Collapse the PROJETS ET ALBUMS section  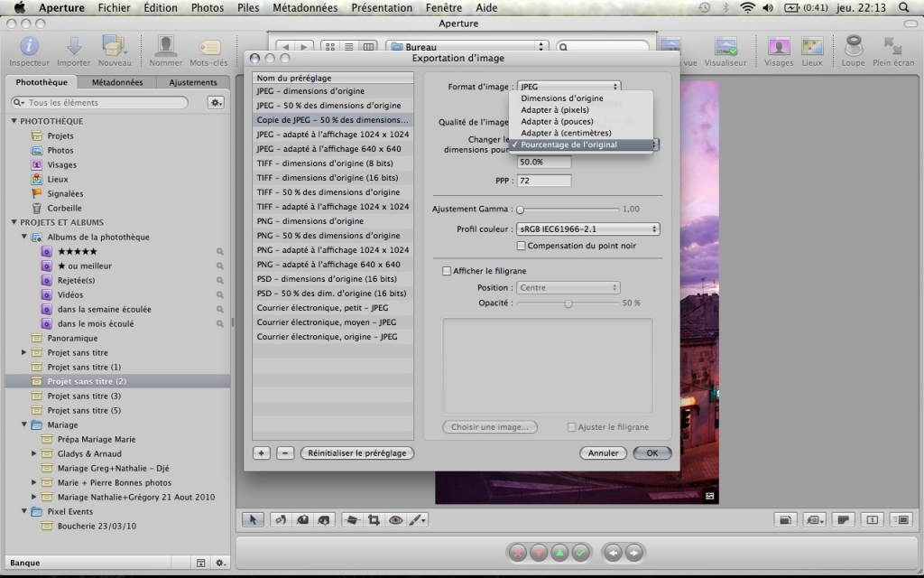point(14,222)
